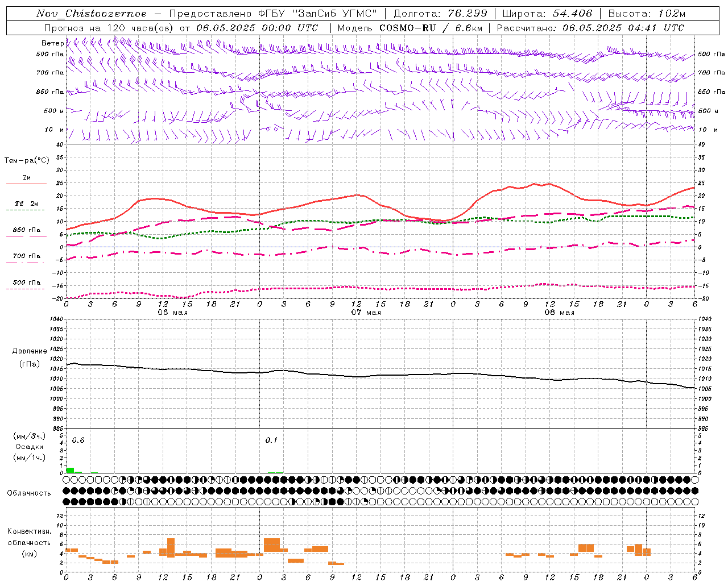
Task: Click computed time '06.05.2025 04:41 UTC'
Action: [623, 28]
